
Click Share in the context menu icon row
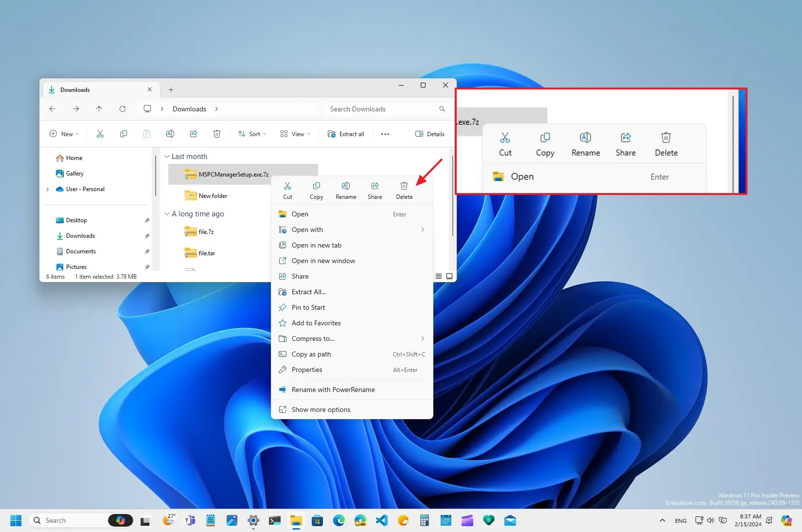[374, 190]
